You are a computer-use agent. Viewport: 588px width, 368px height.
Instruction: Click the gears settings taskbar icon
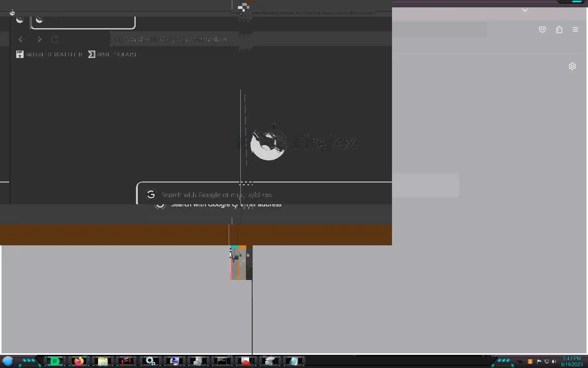click(150, 361)
